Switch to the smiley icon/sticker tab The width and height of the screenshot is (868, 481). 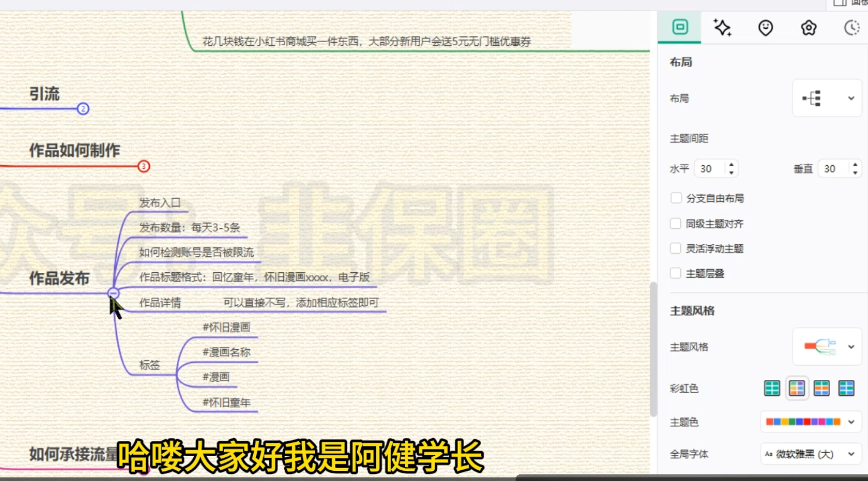click(766, 28)
